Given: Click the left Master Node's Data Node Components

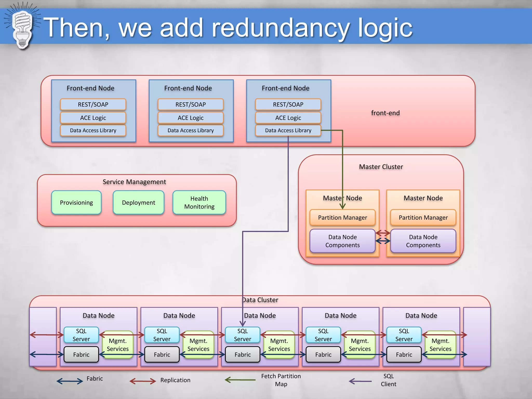Looking at the screenshot, I should (x=342, y=241).
